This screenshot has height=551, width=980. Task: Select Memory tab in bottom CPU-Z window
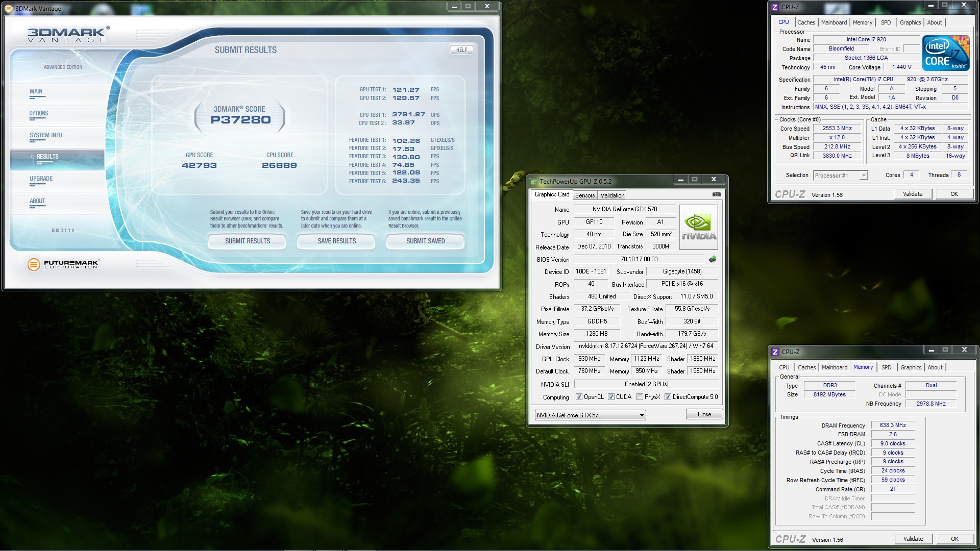[863, 367]
